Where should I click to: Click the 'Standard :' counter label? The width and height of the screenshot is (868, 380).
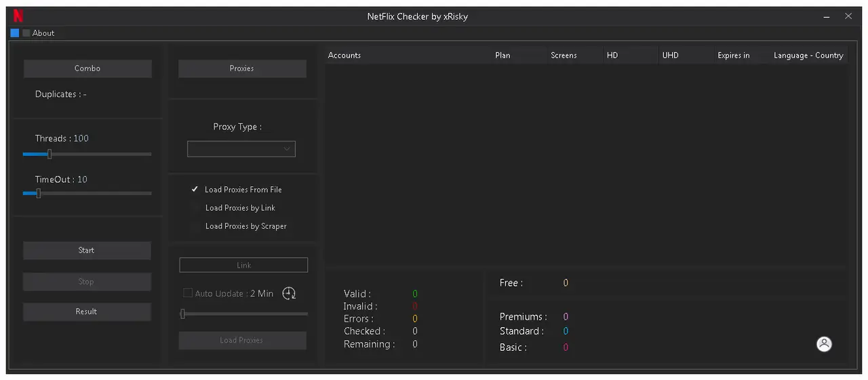[x=521, y=331]
